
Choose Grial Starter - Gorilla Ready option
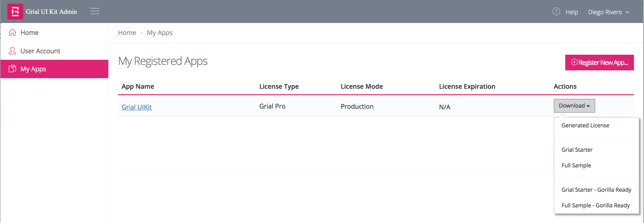coord(596,190)
